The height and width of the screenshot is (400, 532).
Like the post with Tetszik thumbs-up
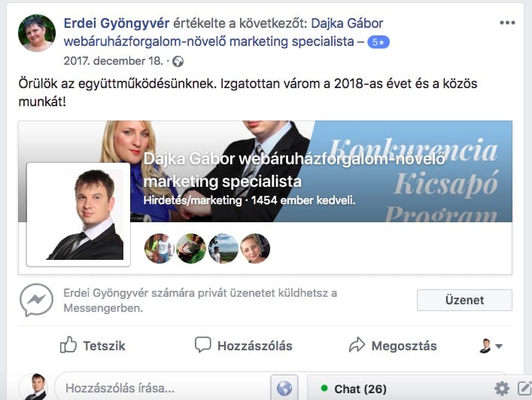[93, 346]
